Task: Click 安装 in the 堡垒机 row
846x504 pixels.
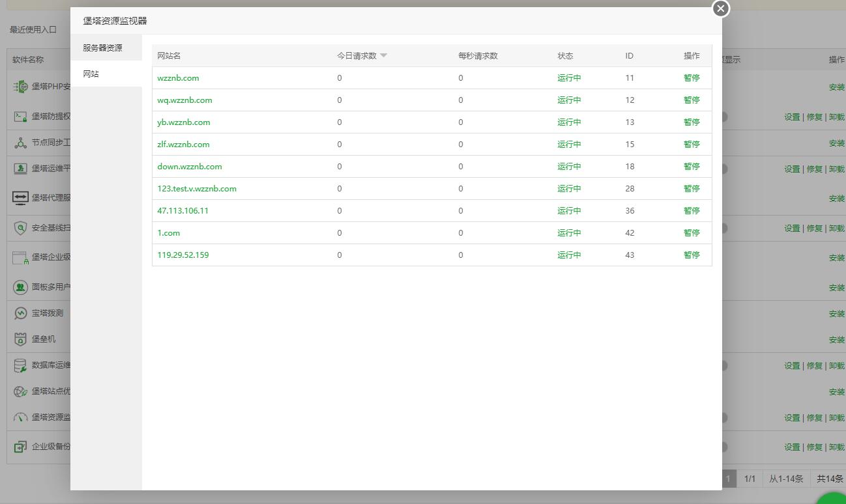Action: point(837,339)
